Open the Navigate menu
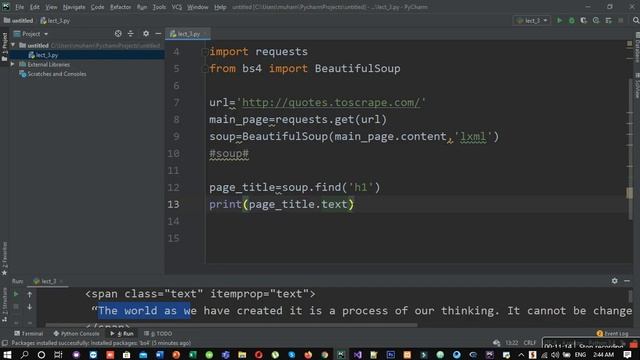The width and height of the screenshot is (640, 360). 74,7
